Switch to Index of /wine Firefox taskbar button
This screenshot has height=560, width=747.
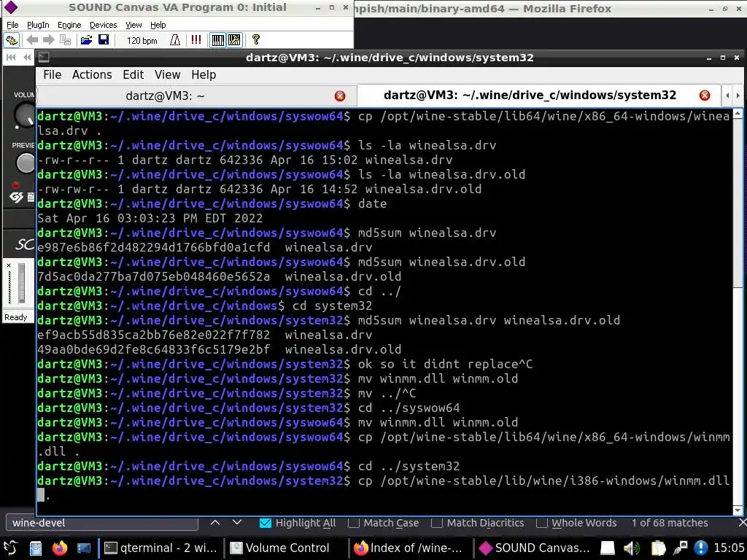coord(410,548)
